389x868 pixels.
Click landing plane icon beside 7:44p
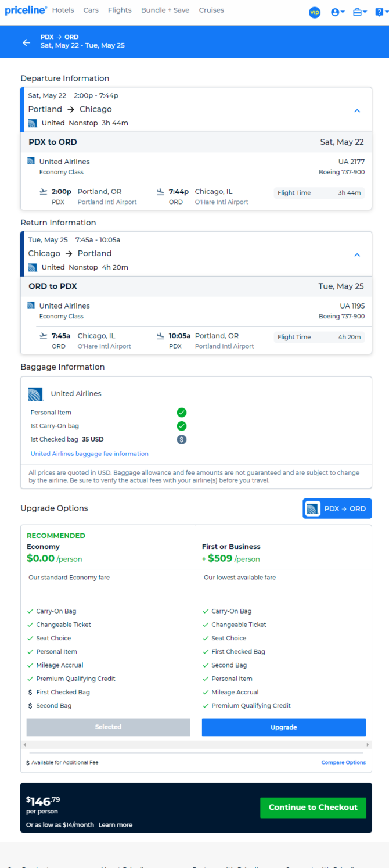[x=160, y=191]
